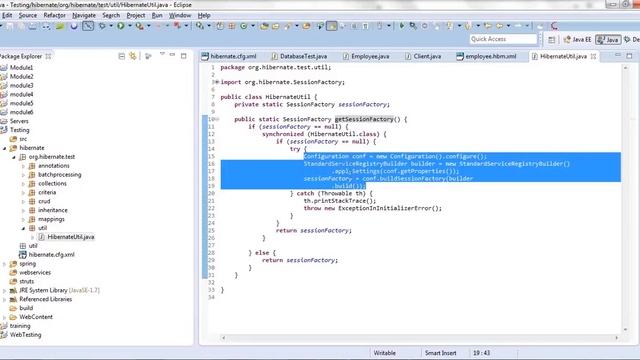This screenshot has width=640, height=360.
Task: Expand the Referenced Libraries node
Action: point(5,300)
